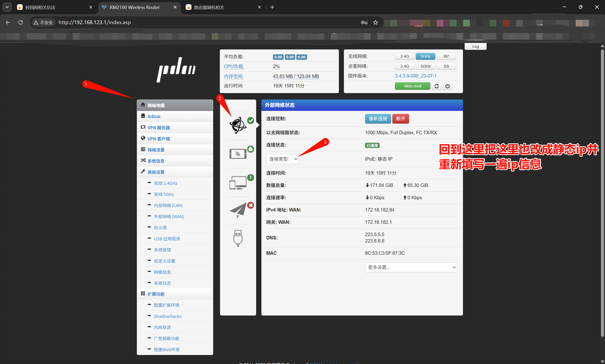Bookmark this page with star icon
605x364 pixels.
376,22
